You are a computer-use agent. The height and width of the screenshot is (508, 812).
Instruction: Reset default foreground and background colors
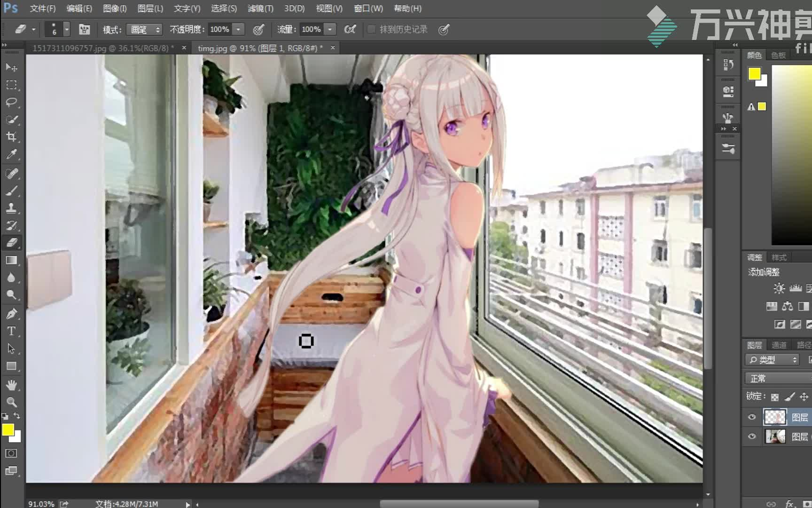pos(5,416)
